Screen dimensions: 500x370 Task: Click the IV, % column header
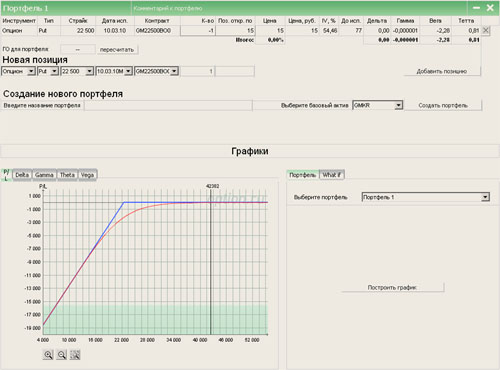tap(329, 21)
